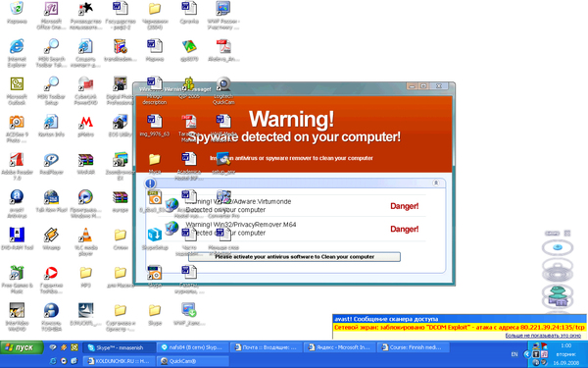Open the InterVideo WinDVD icon
The height and width of the screenshot is (368, 588).
pos(17,310)
